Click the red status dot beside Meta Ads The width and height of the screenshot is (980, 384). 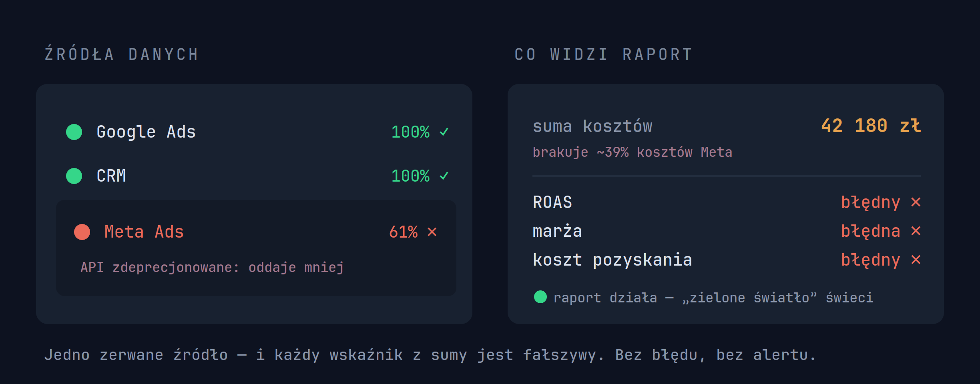click(x=82, y=232)
